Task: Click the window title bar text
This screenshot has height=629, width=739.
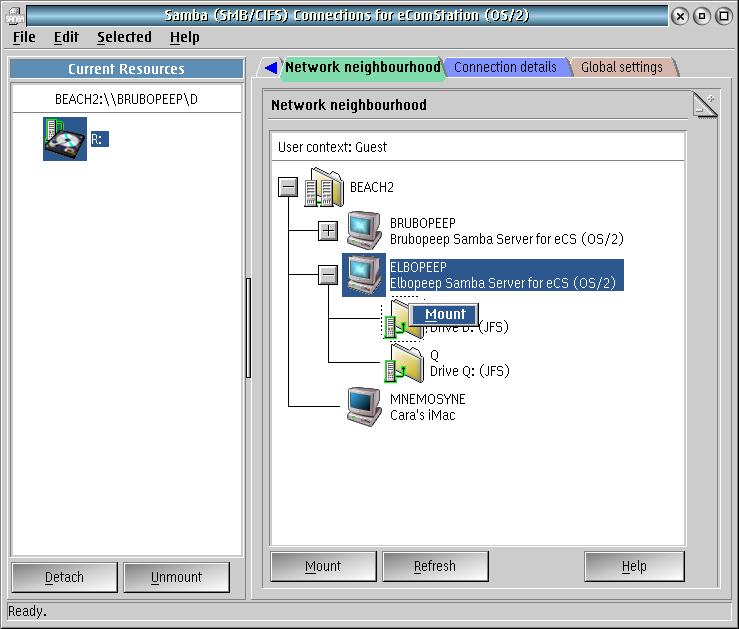Action: pyautogui.click(x=347, y=16)
